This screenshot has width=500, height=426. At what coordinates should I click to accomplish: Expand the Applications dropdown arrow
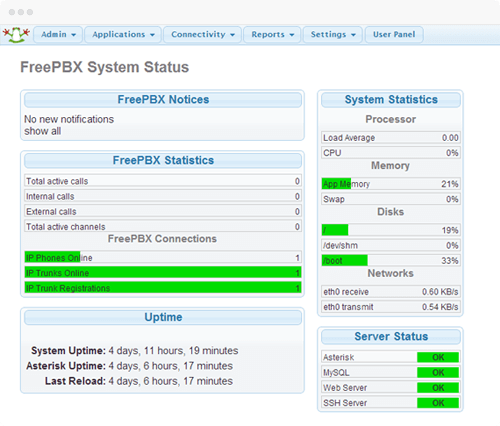152,35
